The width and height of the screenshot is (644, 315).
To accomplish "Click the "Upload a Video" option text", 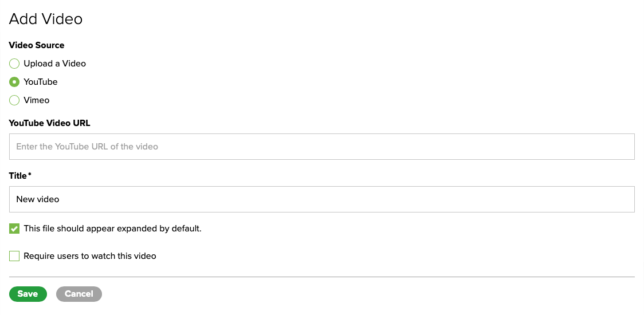I will (54, 64).
